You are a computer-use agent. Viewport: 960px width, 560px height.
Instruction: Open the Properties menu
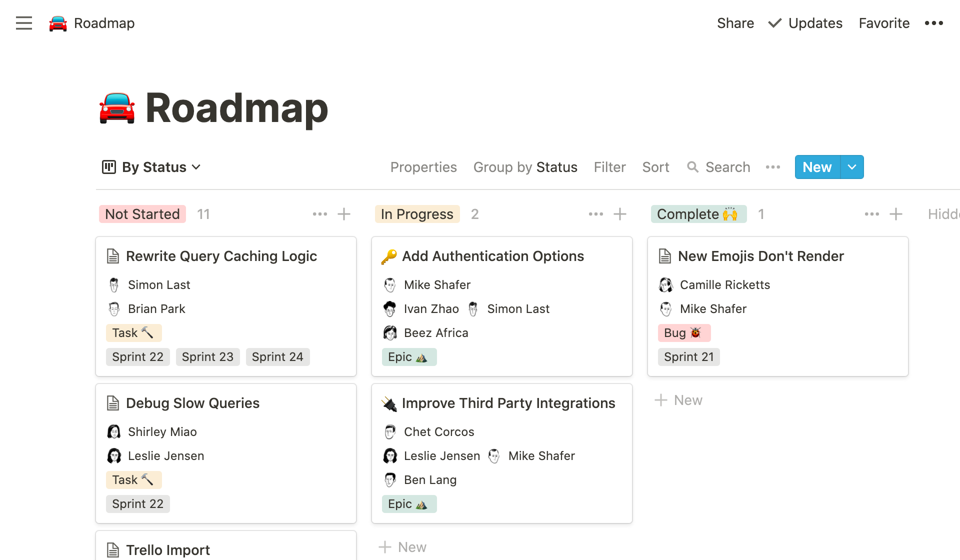pos(423,167)
